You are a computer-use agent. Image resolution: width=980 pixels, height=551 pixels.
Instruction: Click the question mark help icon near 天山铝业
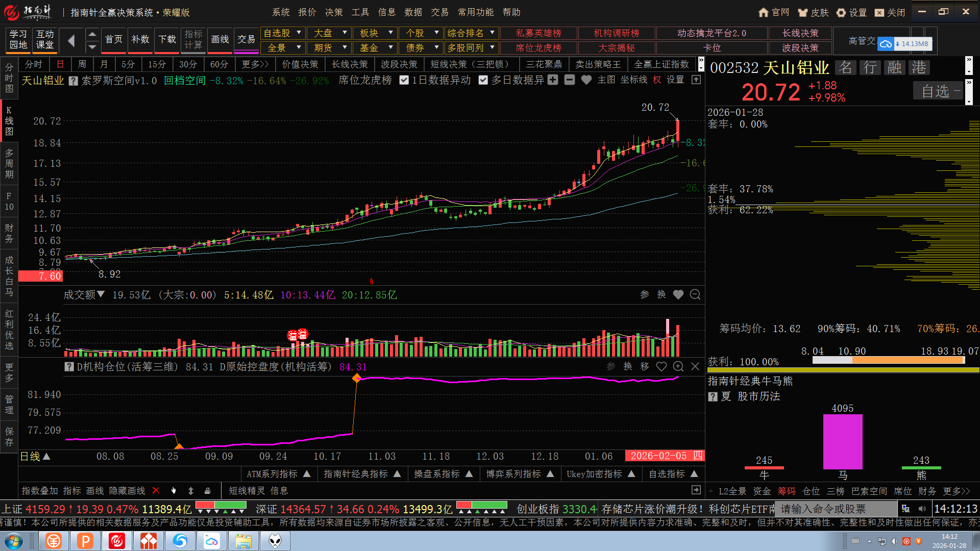tap(73, 81)
